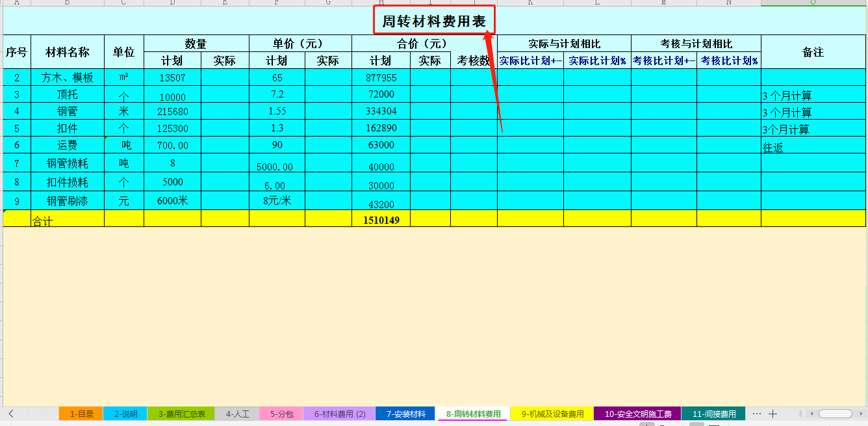Click the last-sheet navigation arrow

[44, 412]
